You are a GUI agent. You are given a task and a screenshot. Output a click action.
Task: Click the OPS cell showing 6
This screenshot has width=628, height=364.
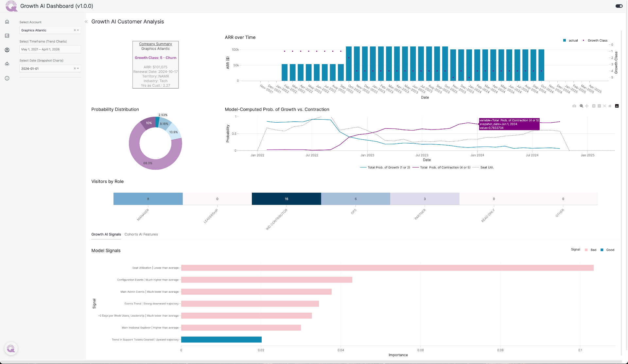[356, 199]
